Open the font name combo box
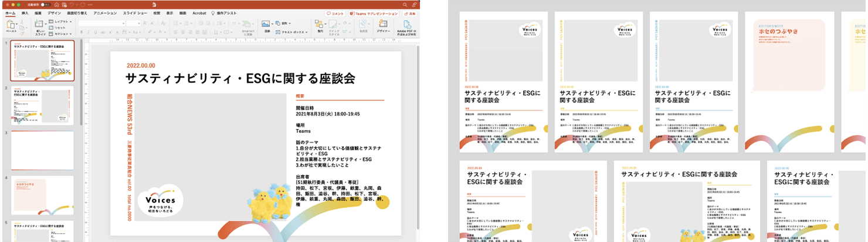The width and height of the screenshot is (868, 242). (101, 23)
